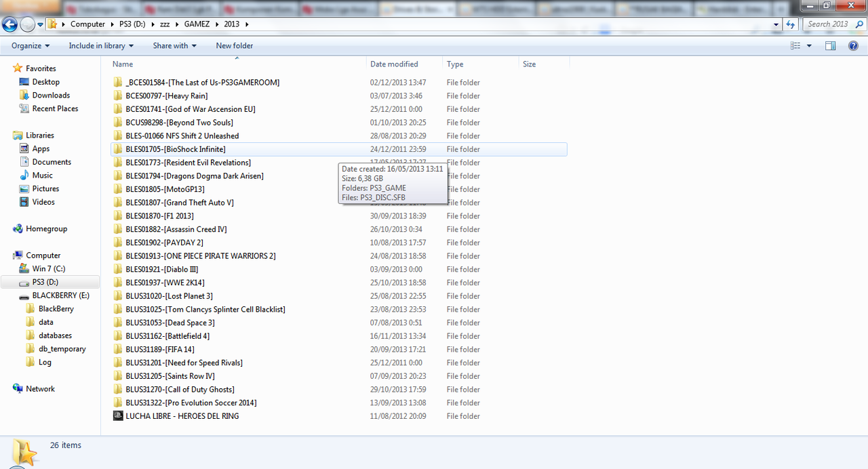The image size is (868, 469).
Task: Open Win 7 (C:) drive
Action: click(48, 268)
